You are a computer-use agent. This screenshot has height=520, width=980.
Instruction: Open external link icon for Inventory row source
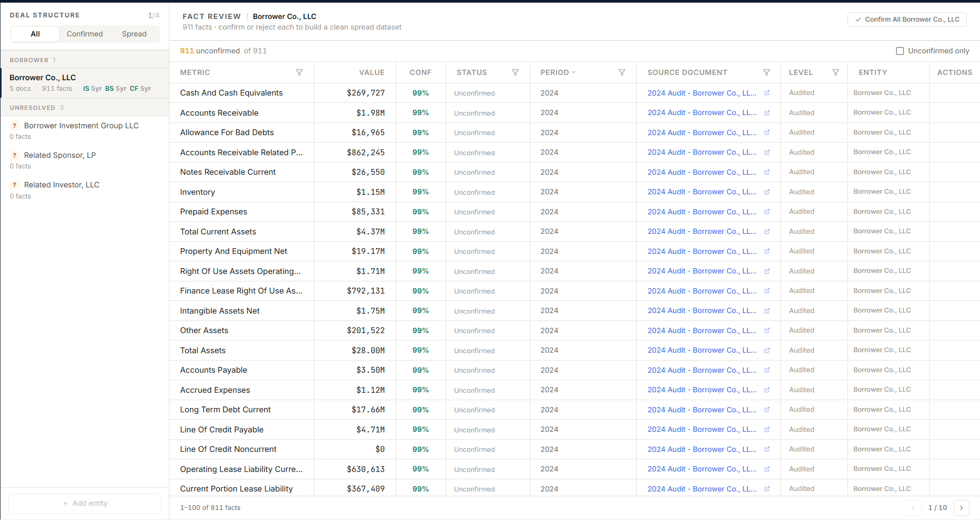coord(767,192)
